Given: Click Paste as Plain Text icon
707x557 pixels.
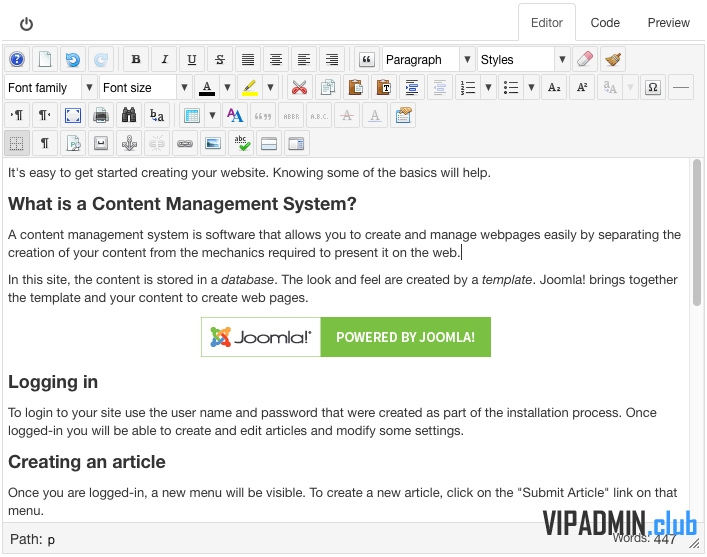Looking at the screenshot, I should [384, 87].
